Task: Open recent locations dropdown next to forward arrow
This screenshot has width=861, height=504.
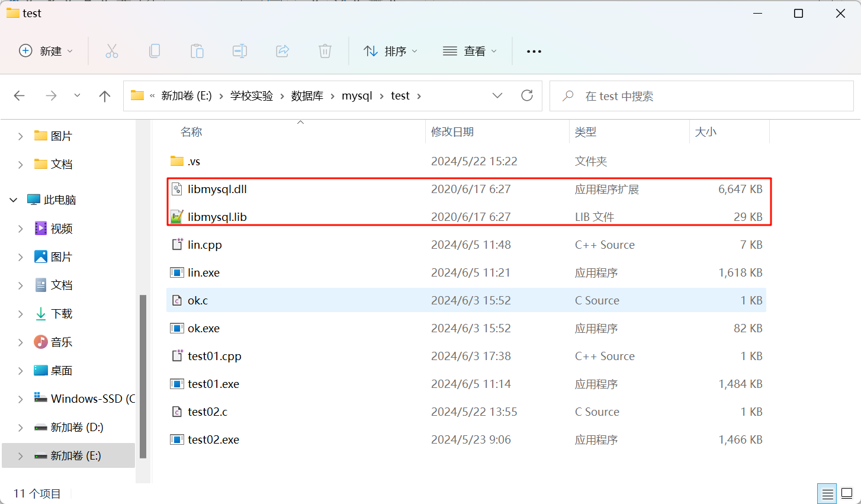Action: pos(77,96)
